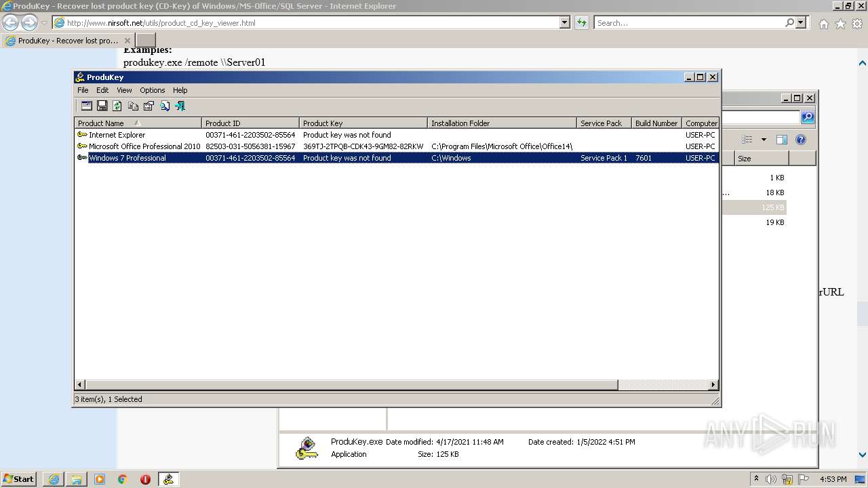Open the Properties toolbar icon in ProduKey
868x488 pixels.
[x=149, y=106]
